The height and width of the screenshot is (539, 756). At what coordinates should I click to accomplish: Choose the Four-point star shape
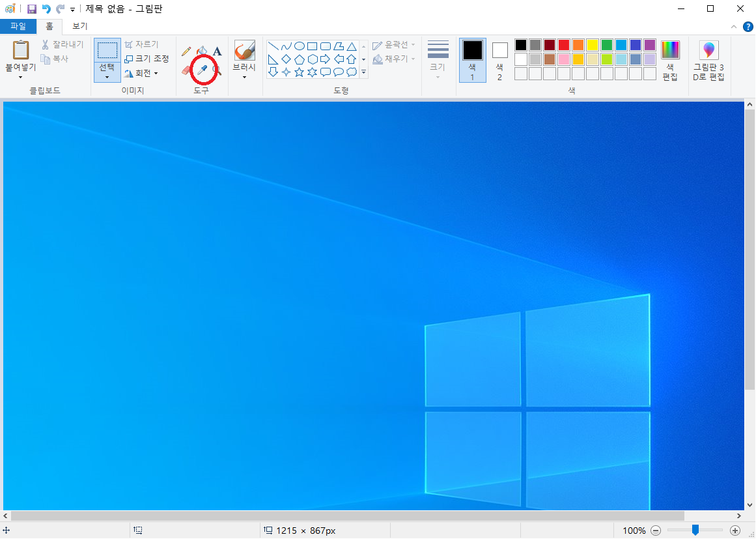pos(287,72)
